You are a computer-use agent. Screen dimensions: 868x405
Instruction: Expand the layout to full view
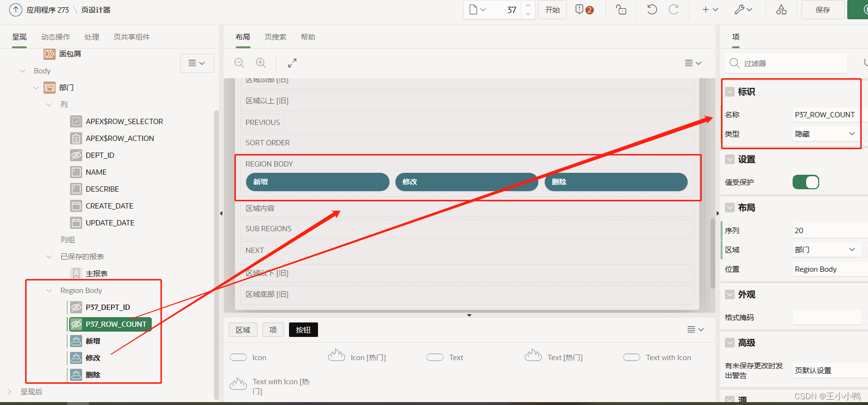pyautogui.click(x=292, y=63)
